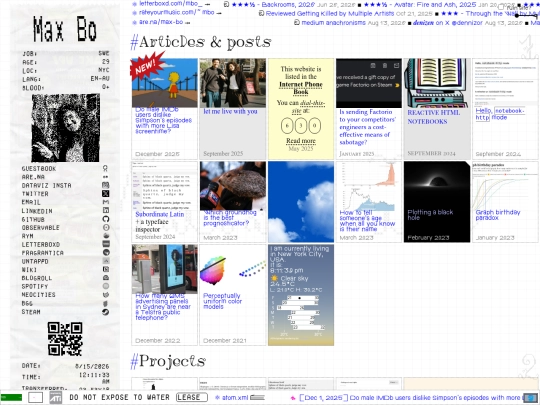The image size is (540, 405).
Task: Click the Untappd icon
Action: 105,261
